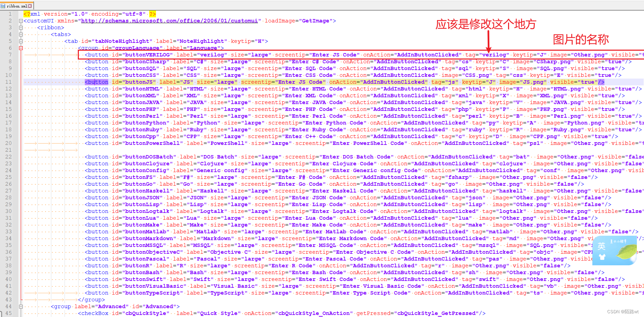Collapse the tabs element on line 4
Screen dimensions: 644x317
[20, 34]
